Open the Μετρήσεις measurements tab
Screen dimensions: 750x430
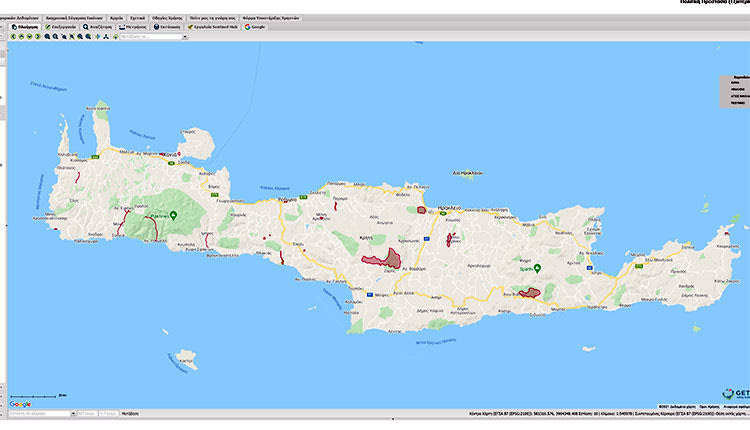[x=133, y=27]
